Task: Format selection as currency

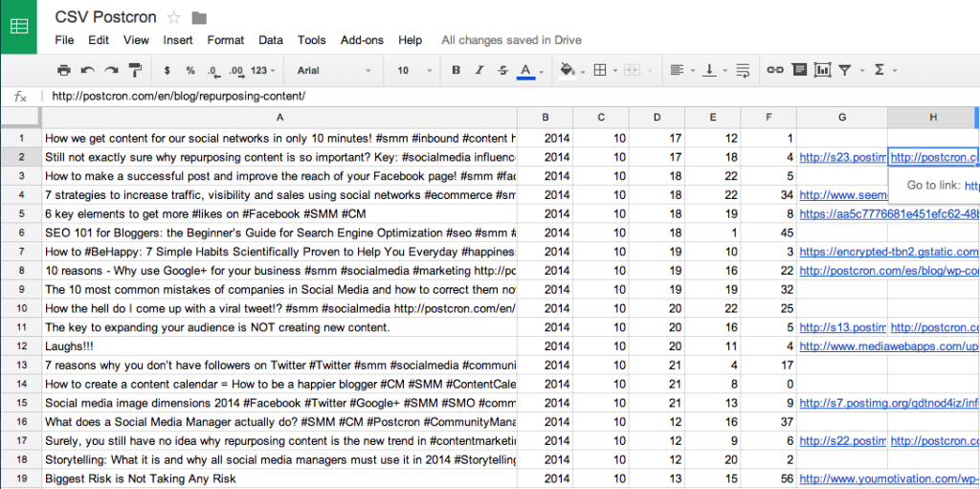Action: (167, 70)
